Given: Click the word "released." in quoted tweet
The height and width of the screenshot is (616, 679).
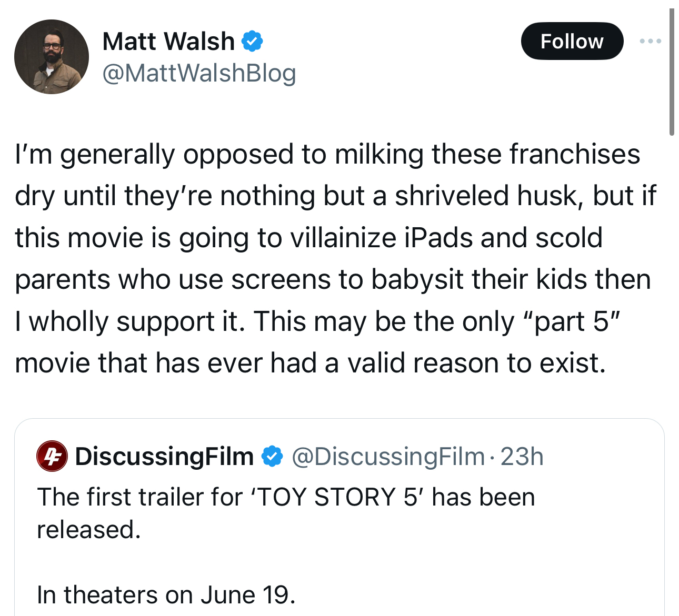Looking at the screenshot, I should click(88, 529).
